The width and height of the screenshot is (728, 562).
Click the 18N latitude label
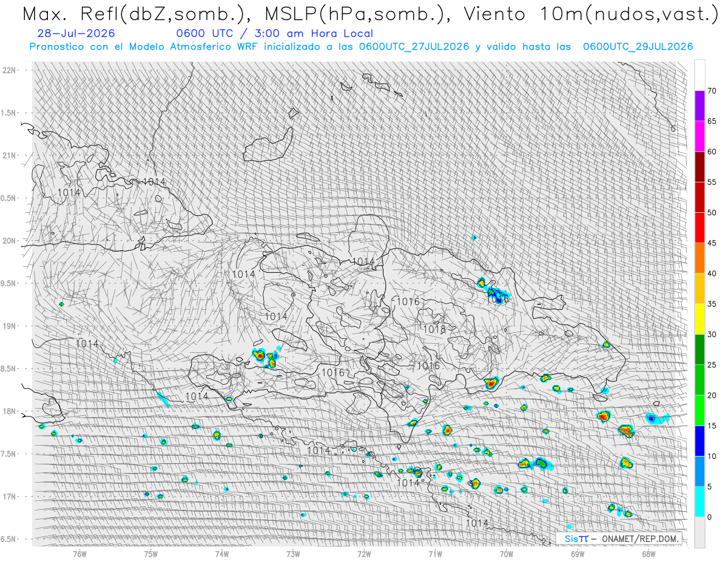coord(9,411)
